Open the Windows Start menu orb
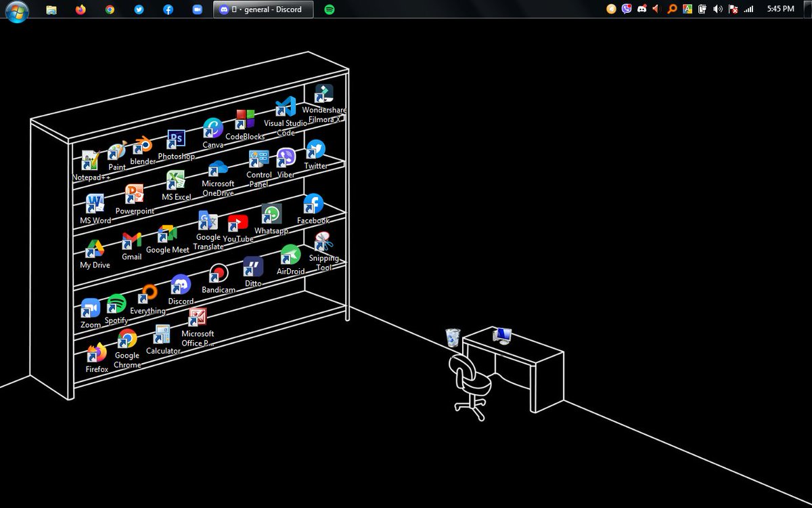812x508 pixels. (x=16, y=11)
